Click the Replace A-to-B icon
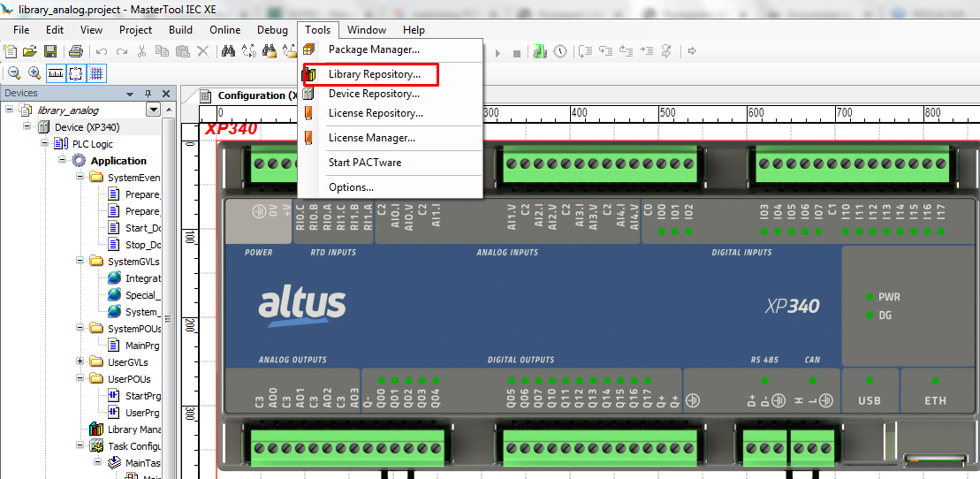The image size is (980, 479). point(248,51)
